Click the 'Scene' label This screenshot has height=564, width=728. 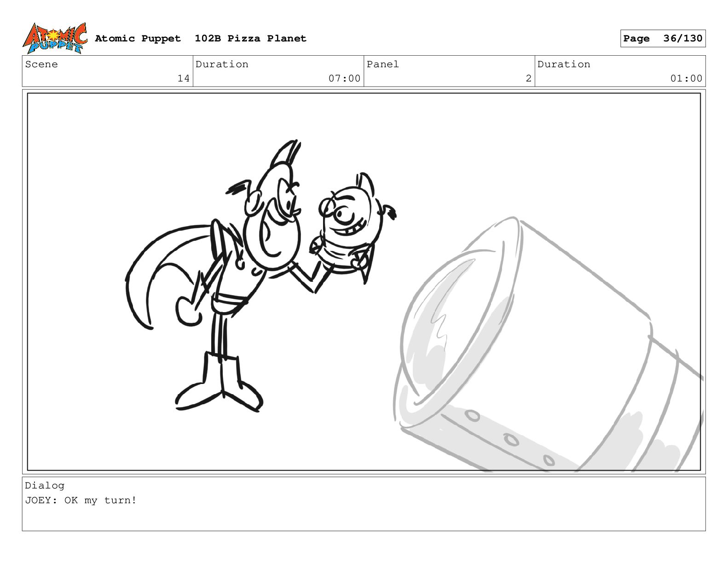click(x=41, y=64)
